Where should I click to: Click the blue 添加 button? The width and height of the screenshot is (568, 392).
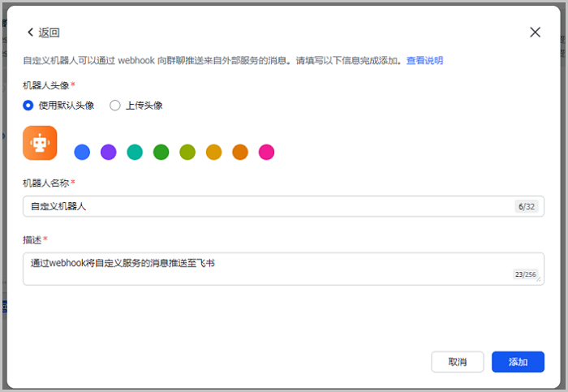point(518,362)
